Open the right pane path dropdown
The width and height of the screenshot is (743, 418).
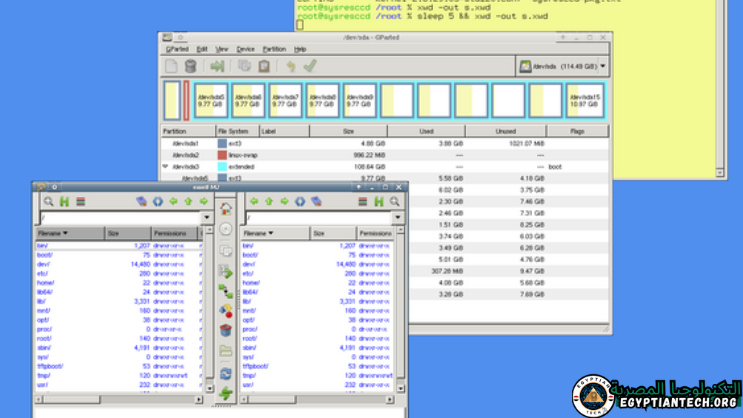(x=397, y=217)
